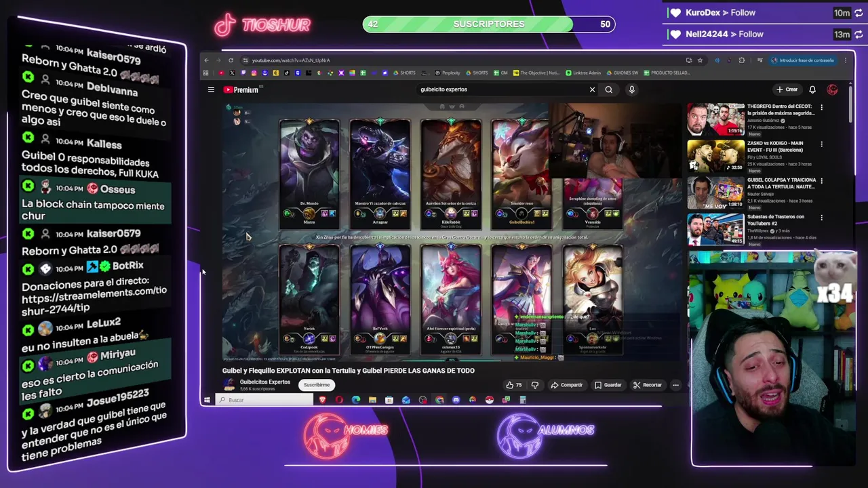Open the PRODUCTO SELLAD... bookmark
The height and width of the screenshot is (488, 868).
pyautogui.click(x=667, y=73)
